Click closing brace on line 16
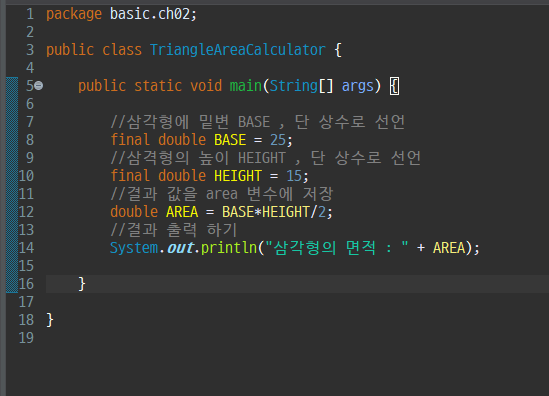Screen dimensions: 549x396 click(82, 284)
